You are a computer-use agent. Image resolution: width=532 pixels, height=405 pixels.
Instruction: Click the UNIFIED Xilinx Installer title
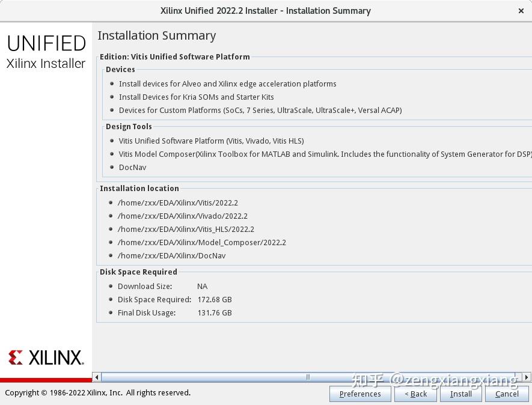pyautogui.click(x=46, y=52)
